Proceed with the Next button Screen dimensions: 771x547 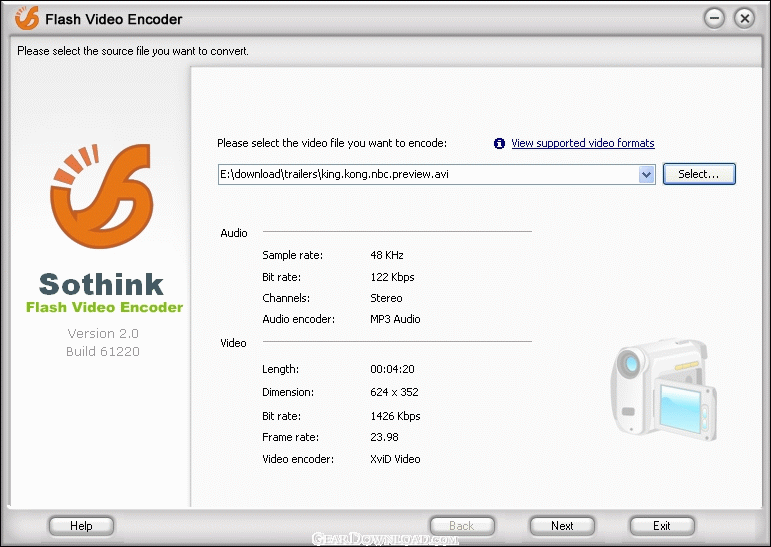click(x=562, y=526)
